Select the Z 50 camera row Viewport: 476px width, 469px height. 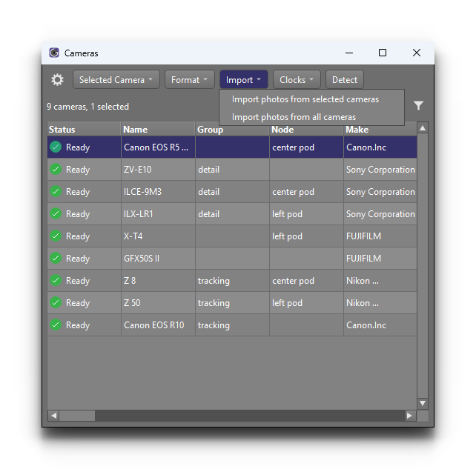[232, 302]
